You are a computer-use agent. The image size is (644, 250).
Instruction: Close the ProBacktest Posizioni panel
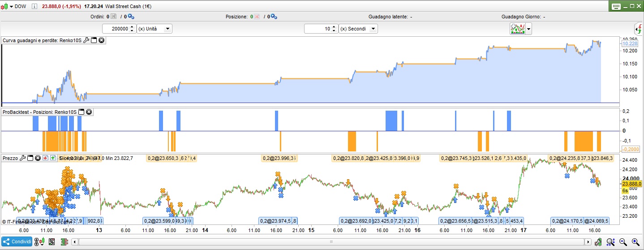click(x=89, y=112)
